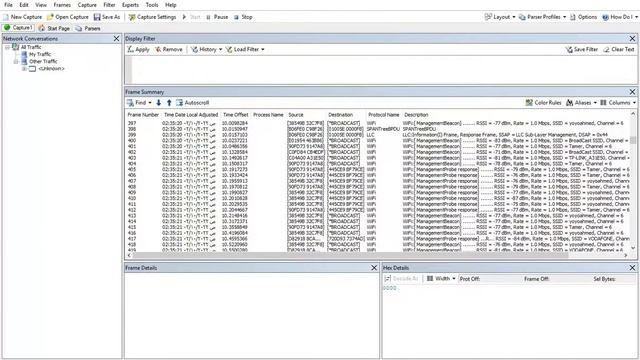Screen dimensions: 640x360
Task: Sort by Frame Number column header
Action: (x=143, y=115)
